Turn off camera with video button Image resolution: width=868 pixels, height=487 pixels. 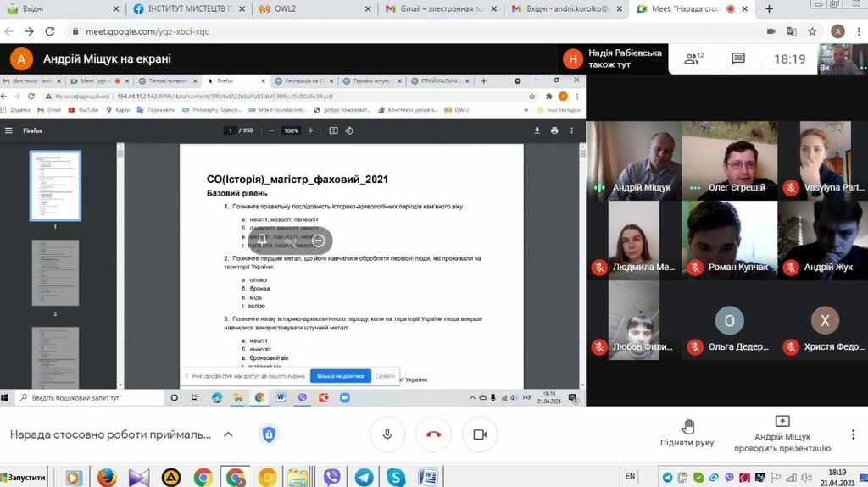[480, 434]
